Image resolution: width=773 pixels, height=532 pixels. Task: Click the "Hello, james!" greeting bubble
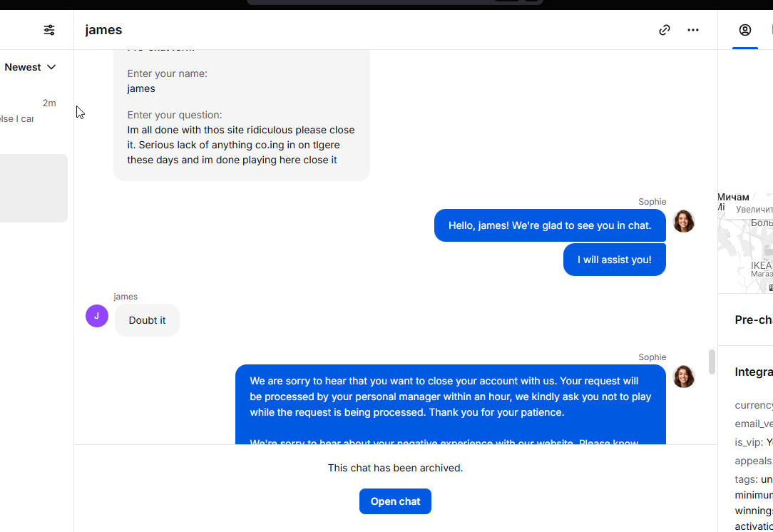click(550, 225)
